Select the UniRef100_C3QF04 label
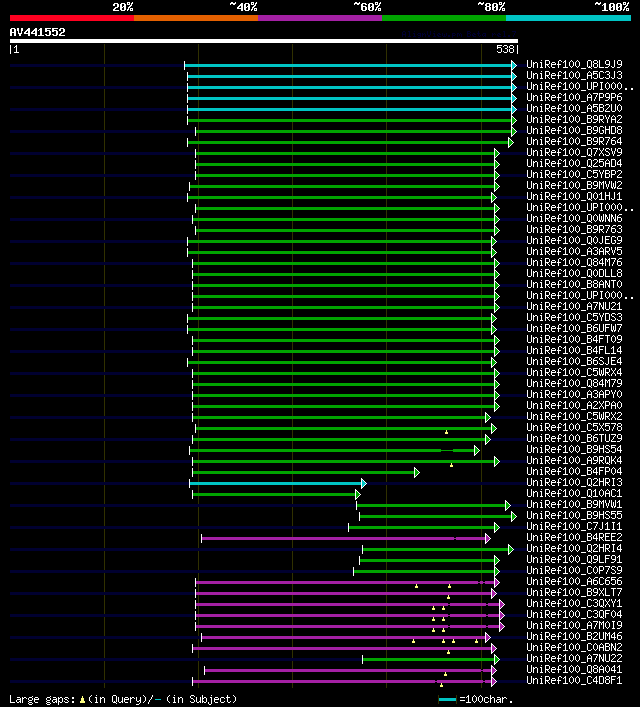 coord(574,614)
